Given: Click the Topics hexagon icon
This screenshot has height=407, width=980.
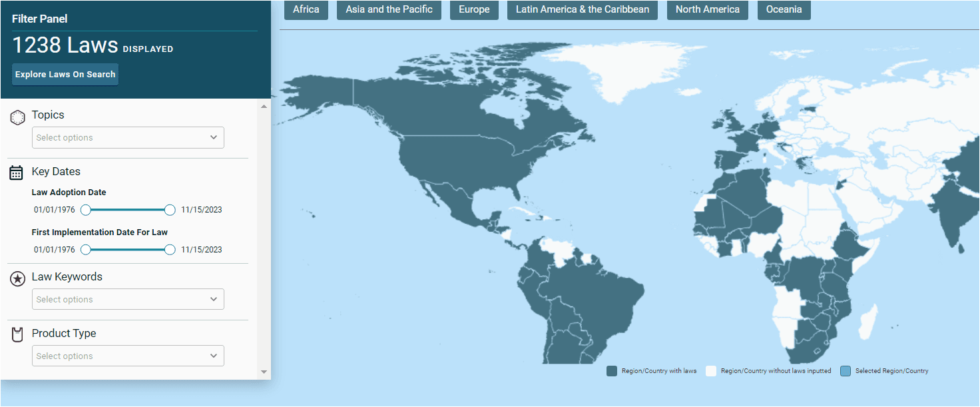Looking at the screenshot, I should click(18, 118).
